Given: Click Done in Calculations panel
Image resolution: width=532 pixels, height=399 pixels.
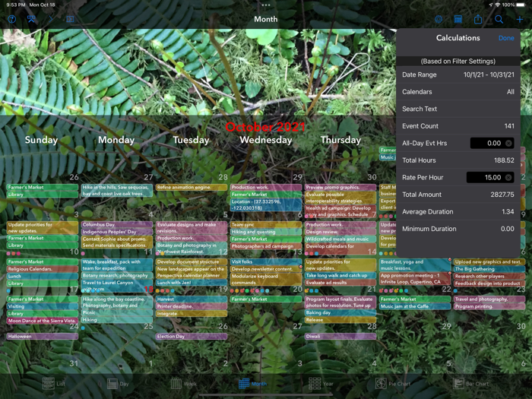Looking at the screenshot, I should coord(506,38).
